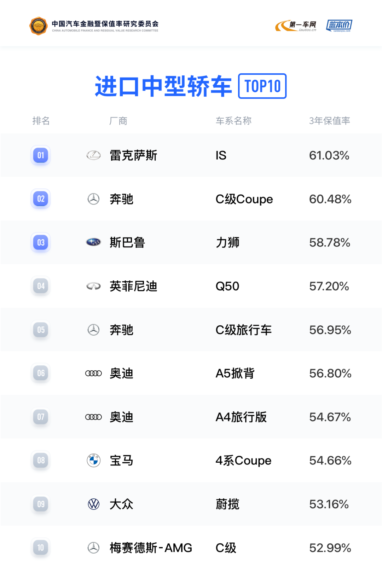Click the 61.03% retention value
This screenshot has width=382, height=588.
329,155
